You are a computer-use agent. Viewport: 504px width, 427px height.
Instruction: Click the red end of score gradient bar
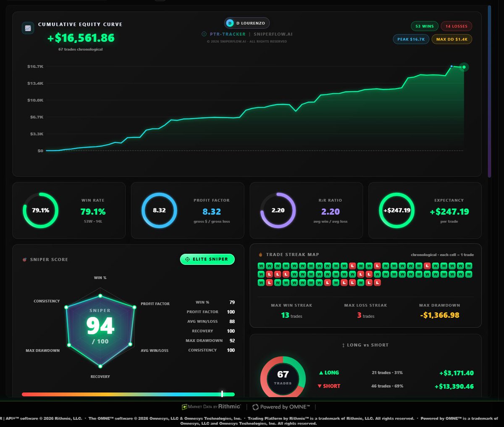tap(24, 394)
